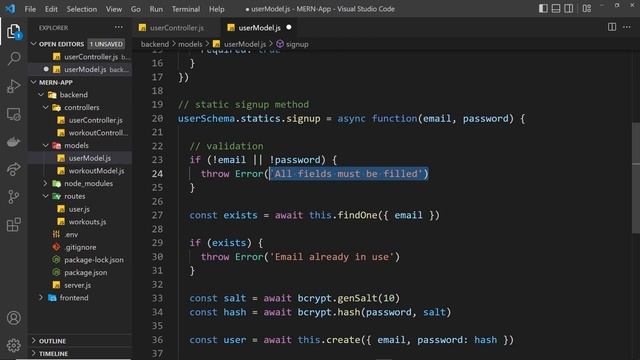The width and height of the screenshot is (640, 360).
Task: Open Customize Layout icon
Action: (x=587, y=9)
